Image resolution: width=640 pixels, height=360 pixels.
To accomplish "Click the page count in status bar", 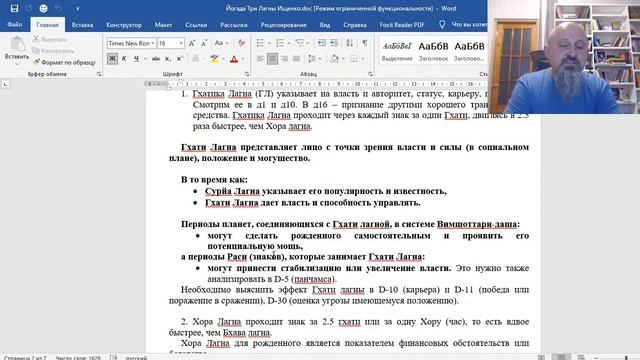I will 25,358.
